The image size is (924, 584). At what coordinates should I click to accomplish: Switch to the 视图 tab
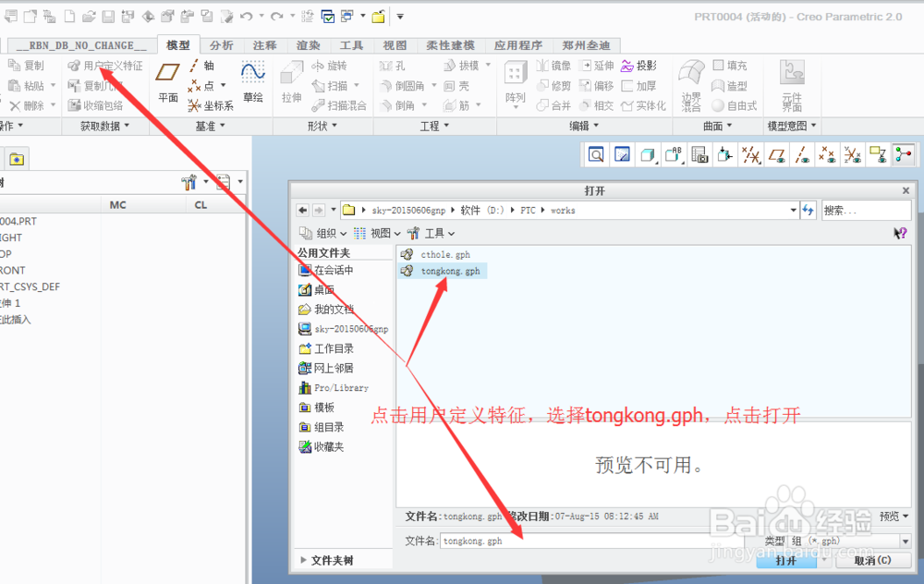tap(395, 45)
